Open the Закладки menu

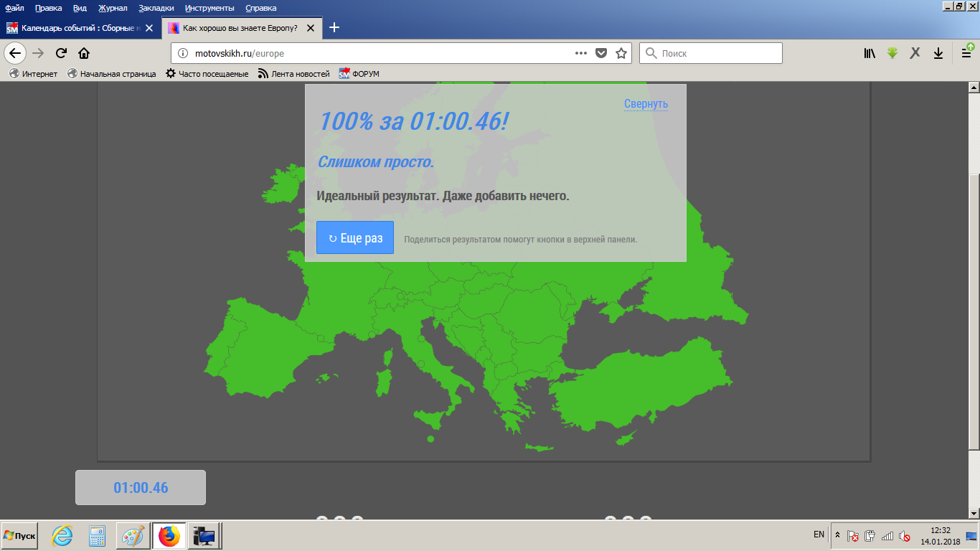[x=156, y=8]
